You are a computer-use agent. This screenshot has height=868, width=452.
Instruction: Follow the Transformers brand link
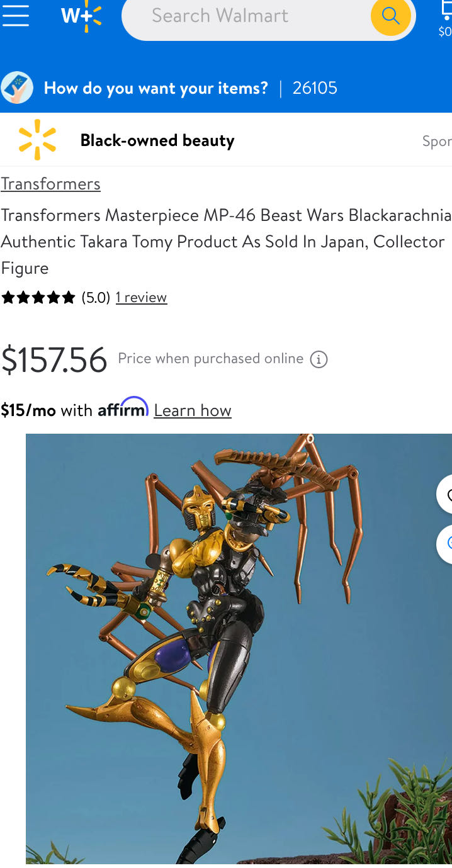coord(50,184)
